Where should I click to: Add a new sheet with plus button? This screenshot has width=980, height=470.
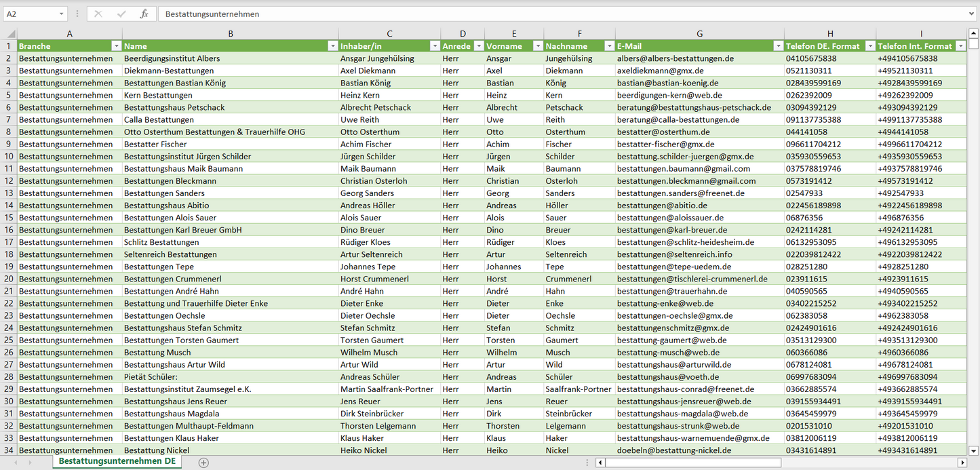coord(203,463)
